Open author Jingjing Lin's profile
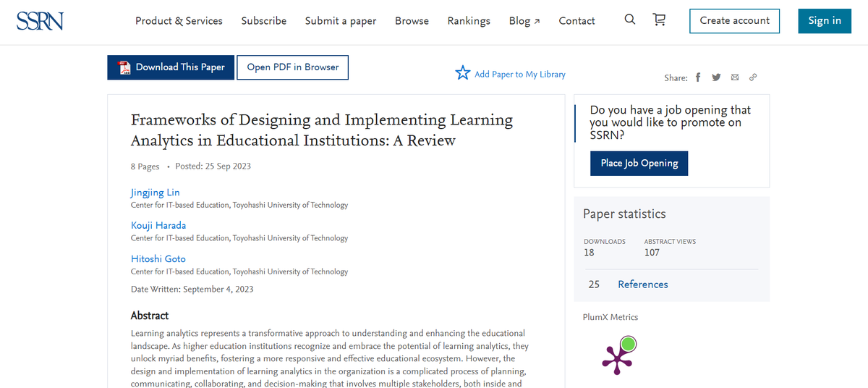Screen dimensions: 868x388 pos(155,193)
